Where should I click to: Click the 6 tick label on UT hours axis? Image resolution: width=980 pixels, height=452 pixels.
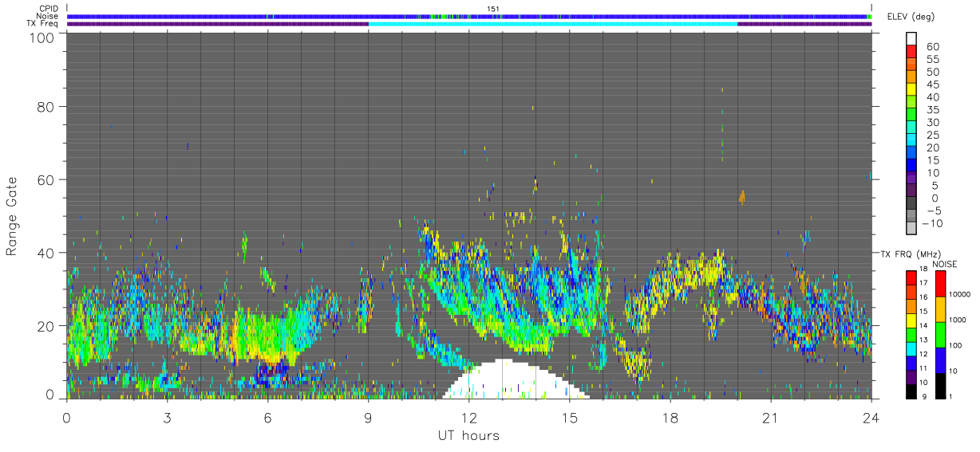(267, 417)
